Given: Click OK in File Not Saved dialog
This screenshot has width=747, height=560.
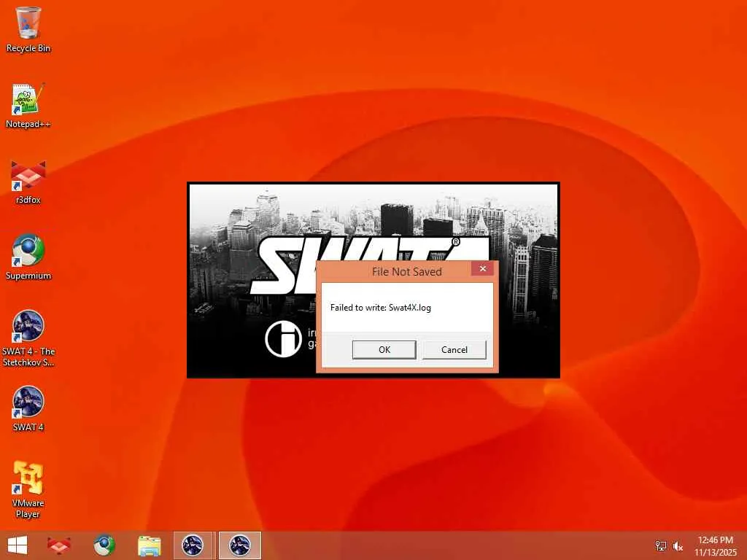Looking at the screenshot, I should [x=384, y=350].
